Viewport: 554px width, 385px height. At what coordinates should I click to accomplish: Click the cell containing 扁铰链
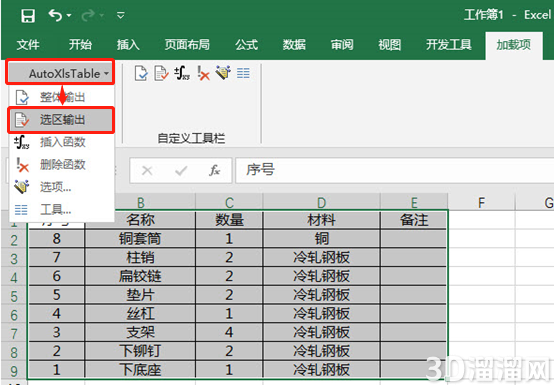point(140,276)
